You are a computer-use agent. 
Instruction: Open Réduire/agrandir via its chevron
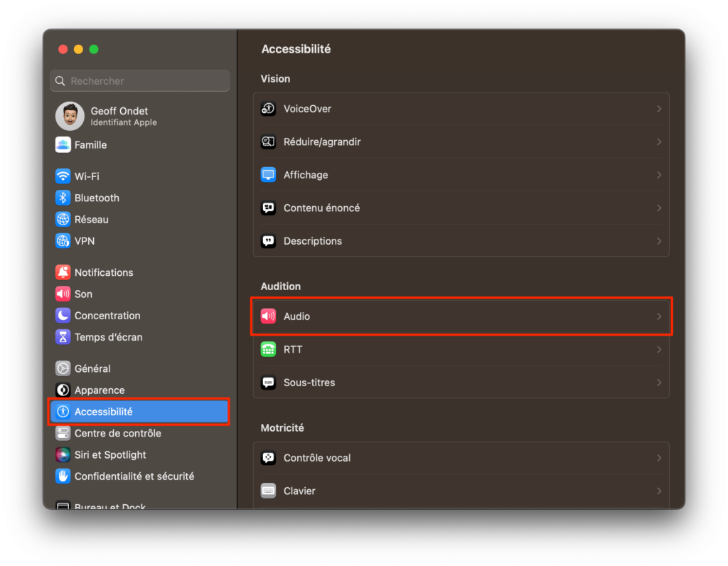click(x=659, y=141)
